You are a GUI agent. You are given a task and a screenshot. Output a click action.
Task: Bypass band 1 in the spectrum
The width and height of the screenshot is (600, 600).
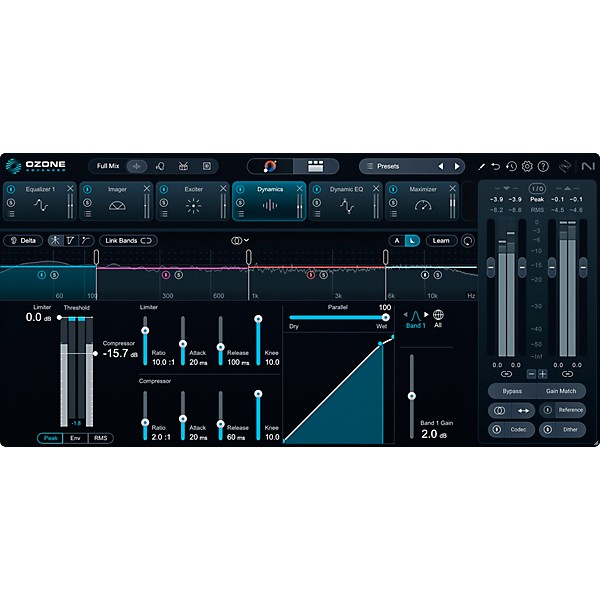coord(42,275)
